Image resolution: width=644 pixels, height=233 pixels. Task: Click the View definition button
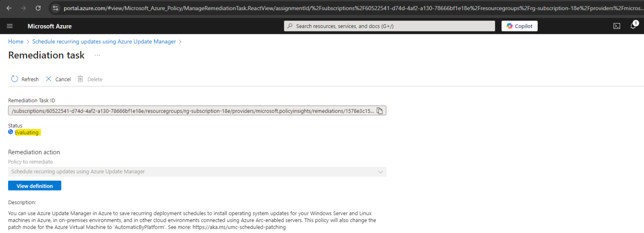pyautogui.click(x=35, y=186)
